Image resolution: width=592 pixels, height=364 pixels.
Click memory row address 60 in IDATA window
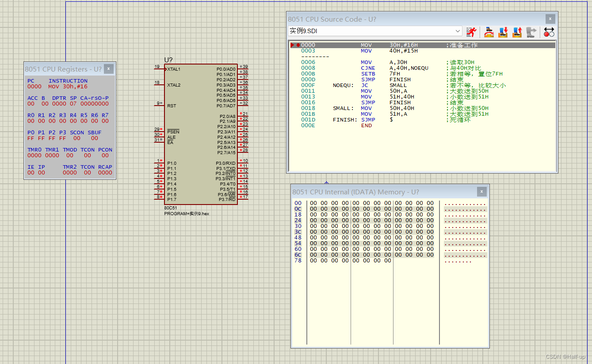(298, 249)
